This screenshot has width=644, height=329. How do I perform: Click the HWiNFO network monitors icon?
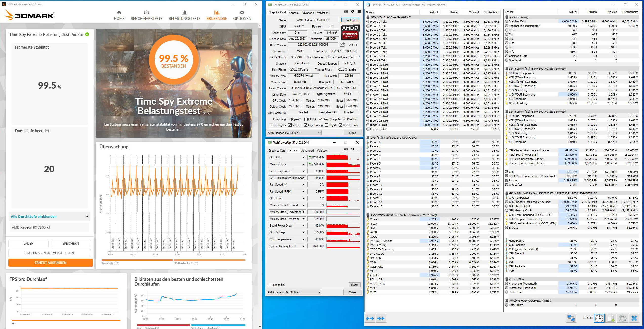pyautogui.click(x=571, y=318)
